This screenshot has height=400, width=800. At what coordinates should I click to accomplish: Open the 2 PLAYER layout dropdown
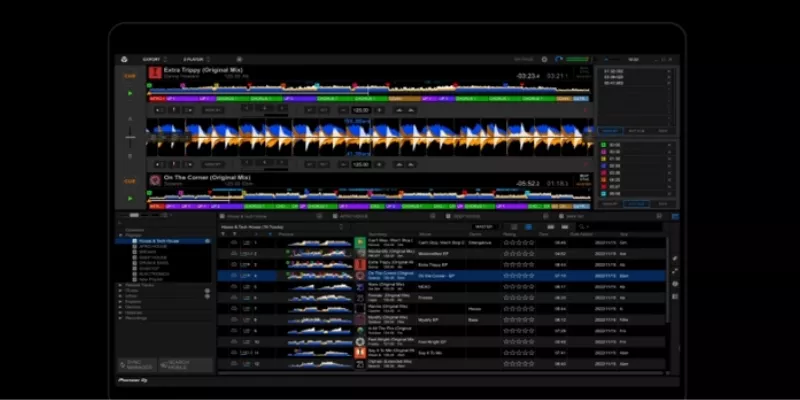point(196,60)
